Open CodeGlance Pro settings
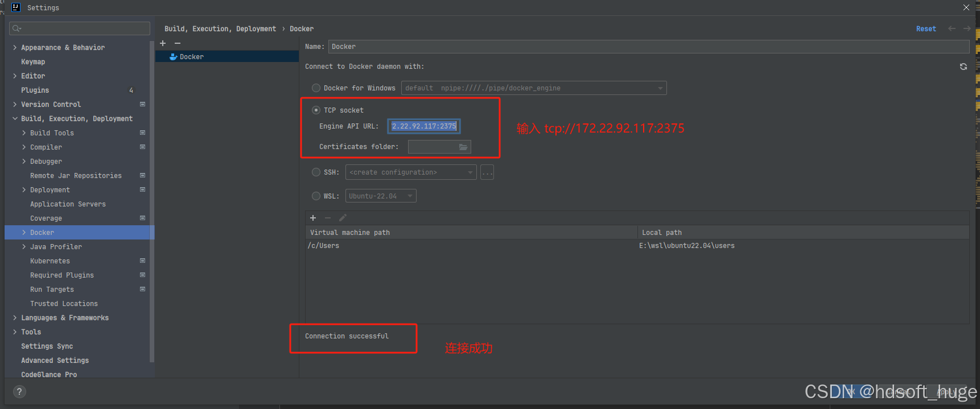The image size is (980, 409). pos(49,374)
